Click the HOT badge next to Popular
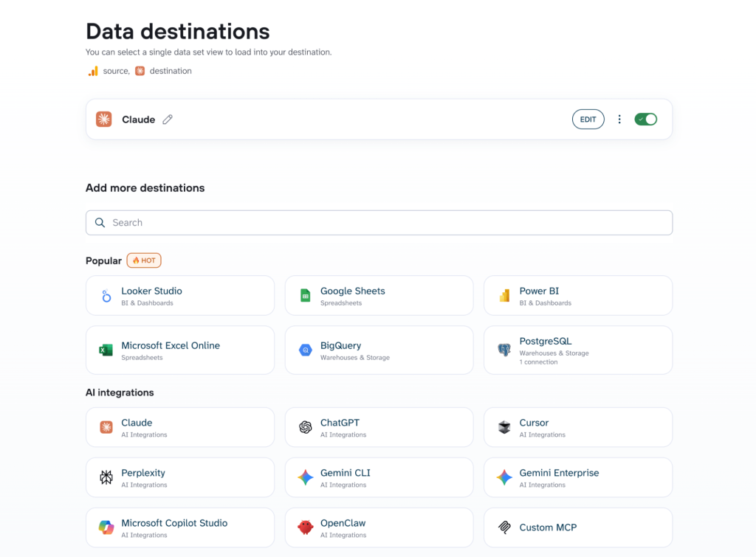Viewport: 756px width, 557px height. (x=144, y=260)
